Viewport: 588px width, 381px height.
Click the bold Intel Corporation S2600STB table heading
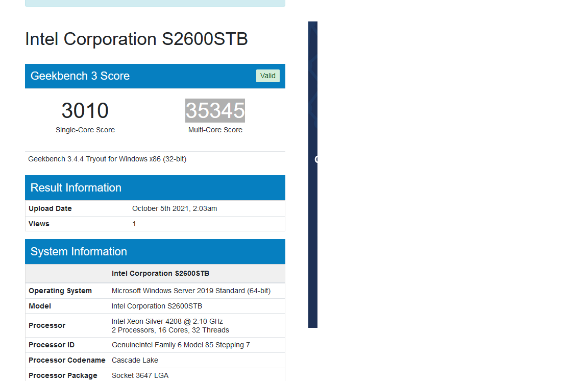[160, 274]
